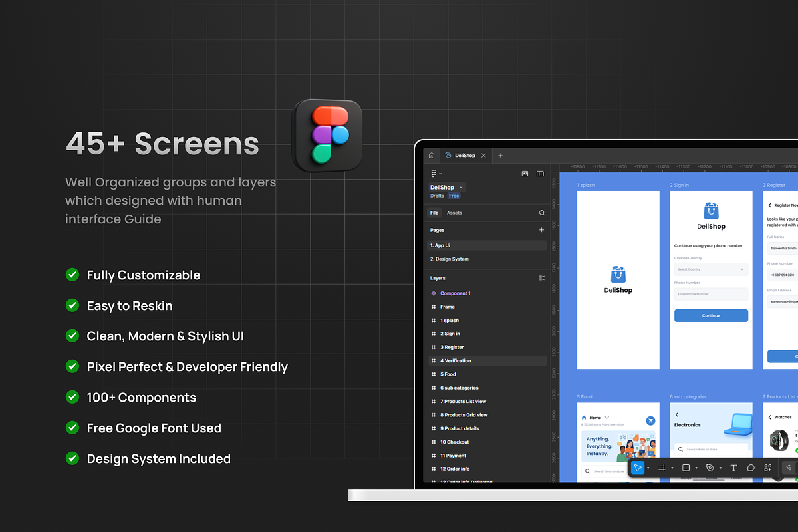Expand the DeliShop file name chevron
The width and height of the screenshot is (798, 532).
coord(461,188)
